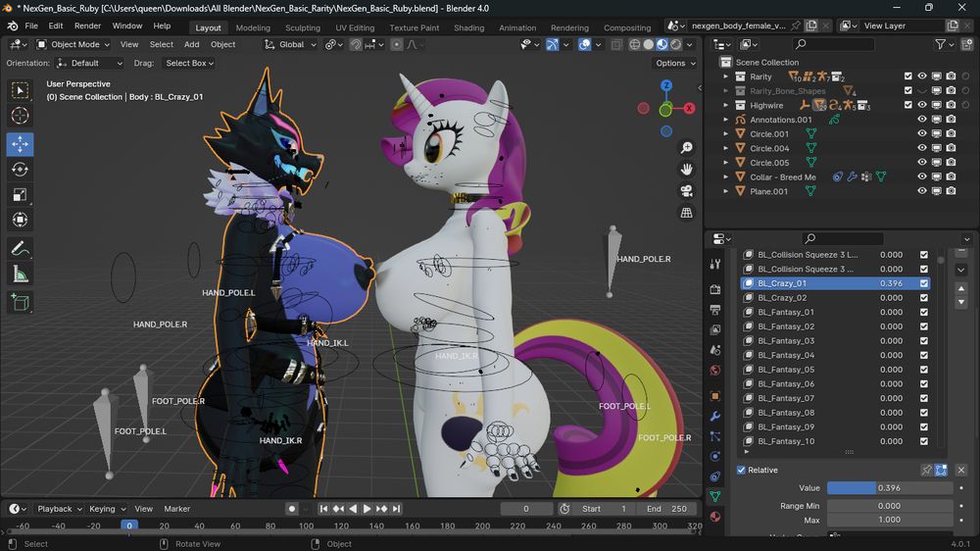Click the current frame marker 0 on the timeline
This screenshot has width=980, height=551.
(x=129, y=526)
